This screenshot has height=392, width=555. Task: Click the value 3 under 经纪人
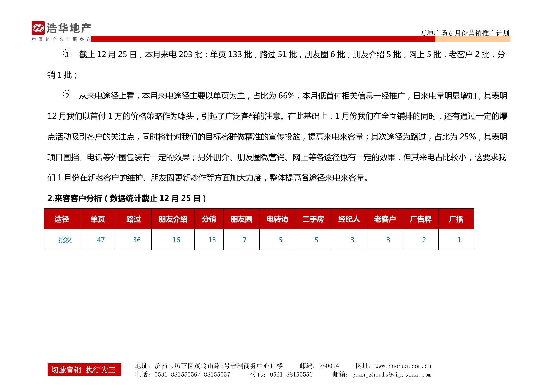(x=352, y=240)
